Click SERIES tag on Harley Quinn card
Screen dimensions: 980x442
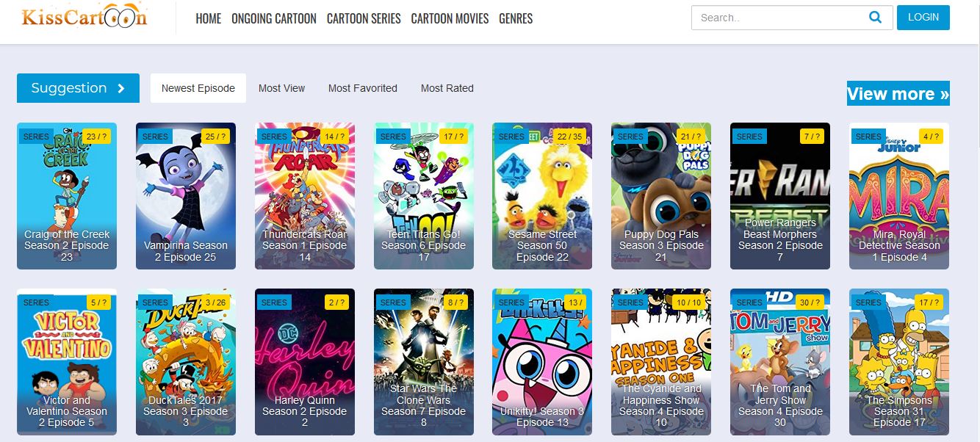274,302
